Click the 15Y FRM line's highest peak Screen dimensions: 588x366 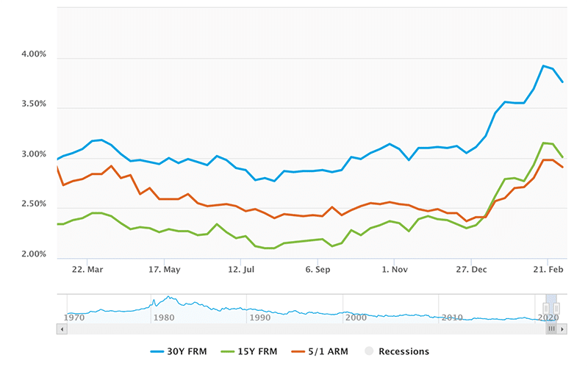point(543,143)
